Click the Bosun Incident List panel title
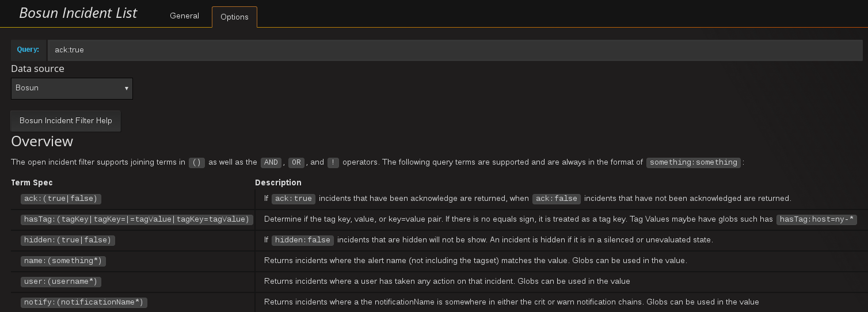The height and width of the screenshot is (312, 868). click(78, 13)
